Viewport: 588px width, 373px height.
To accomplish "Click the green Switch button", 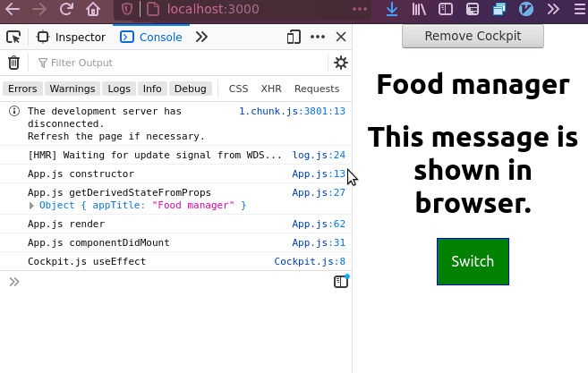I will click(x=473, y=262).
